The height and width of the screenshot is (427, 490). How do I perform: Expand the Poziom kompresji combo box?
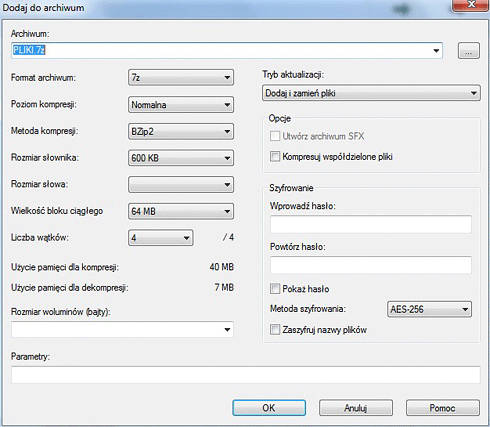pyautogui.click(x=181, y=105)
